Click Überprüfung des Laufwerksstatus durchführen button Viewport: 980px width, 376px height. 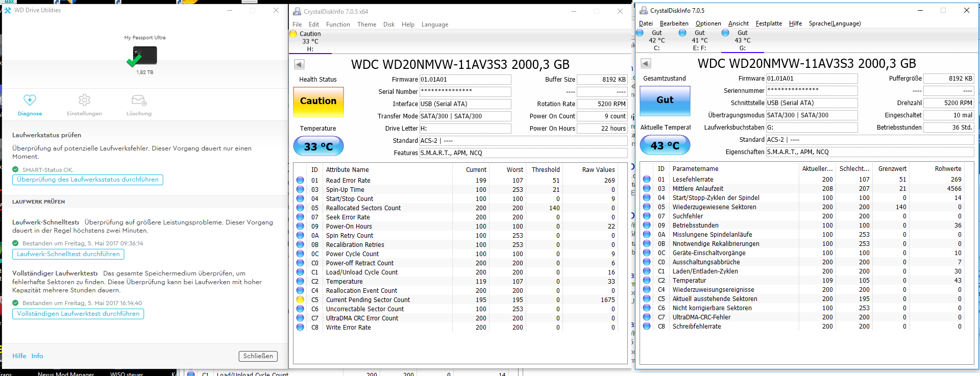[88, 180]
